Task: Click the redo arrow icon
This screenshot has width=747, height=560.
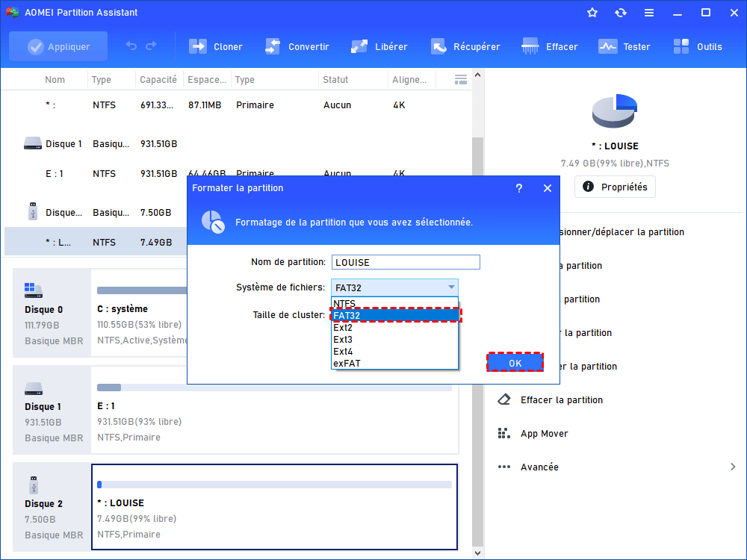Action: [x=151, y=46]
